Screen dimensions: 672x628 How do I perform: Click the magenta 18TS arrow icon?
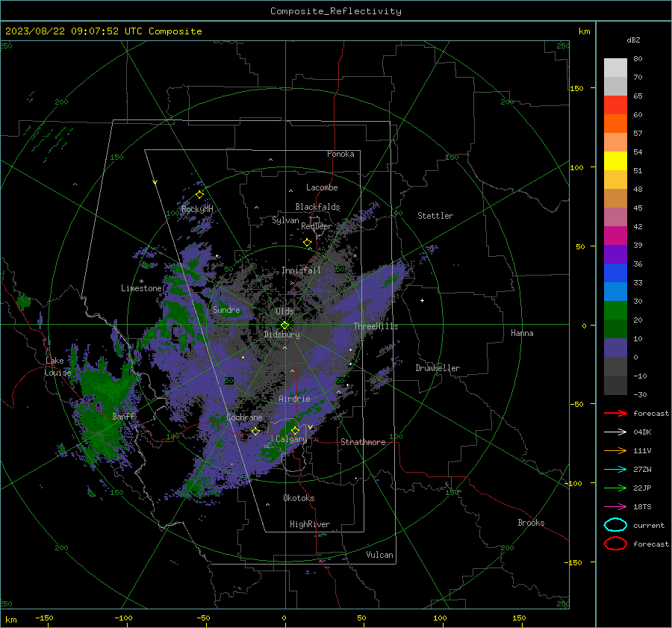pyautogui.click(x=615, y=507)
